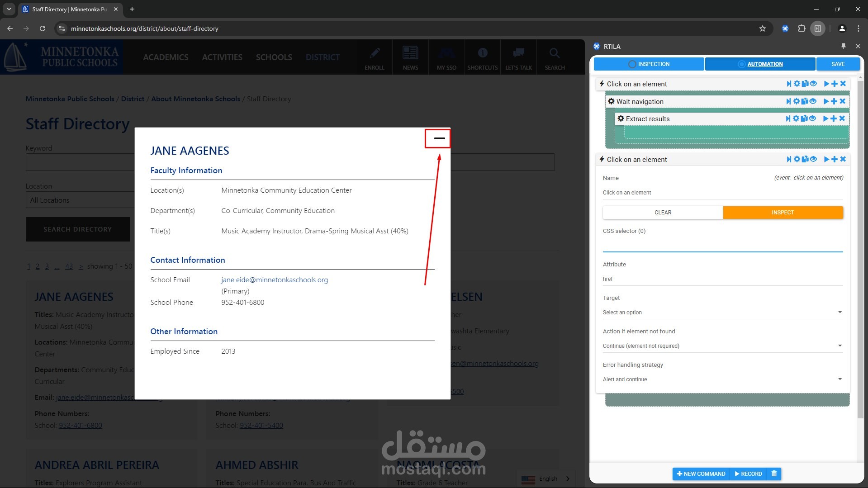Click the Attribute field showing href

coord(722,279)
